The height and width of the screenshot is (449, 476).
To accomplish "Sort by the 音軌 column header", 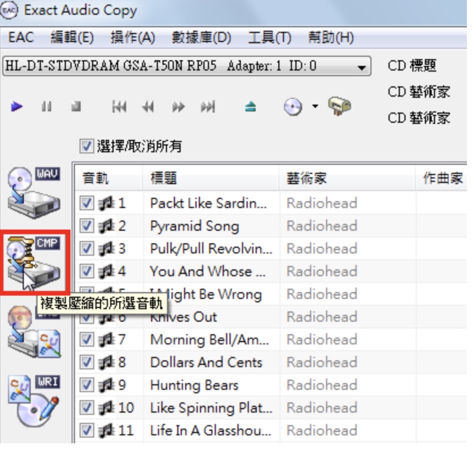I will tap(108, 178).
